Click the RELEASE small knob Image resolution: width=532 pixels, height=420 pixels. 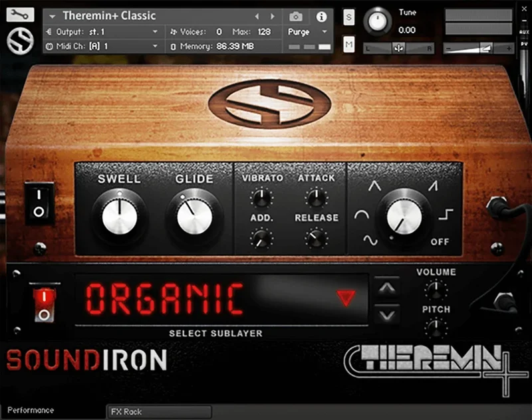pyautogui.click(x=316, y=238)
